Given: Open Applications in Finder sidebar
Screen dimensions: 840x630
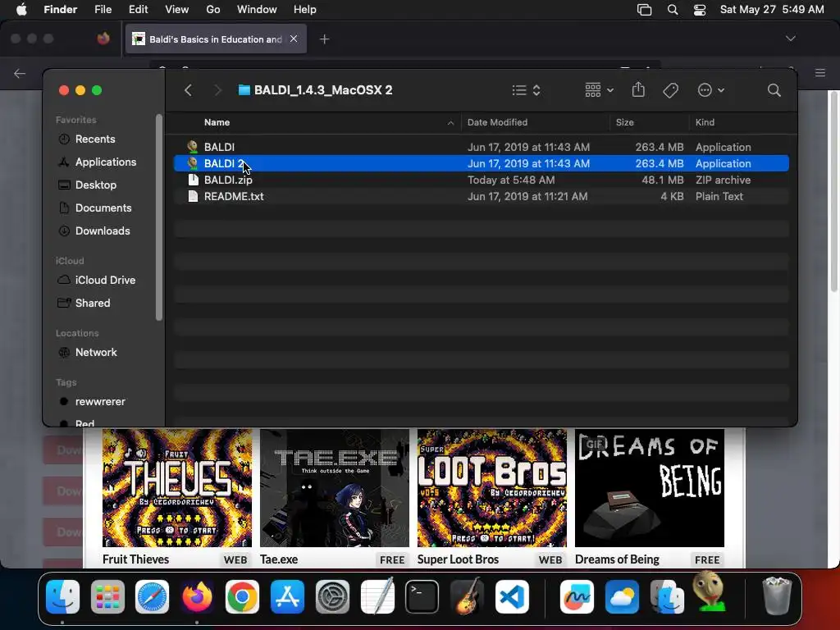Looking at the screenshot, I should (106, 162).
